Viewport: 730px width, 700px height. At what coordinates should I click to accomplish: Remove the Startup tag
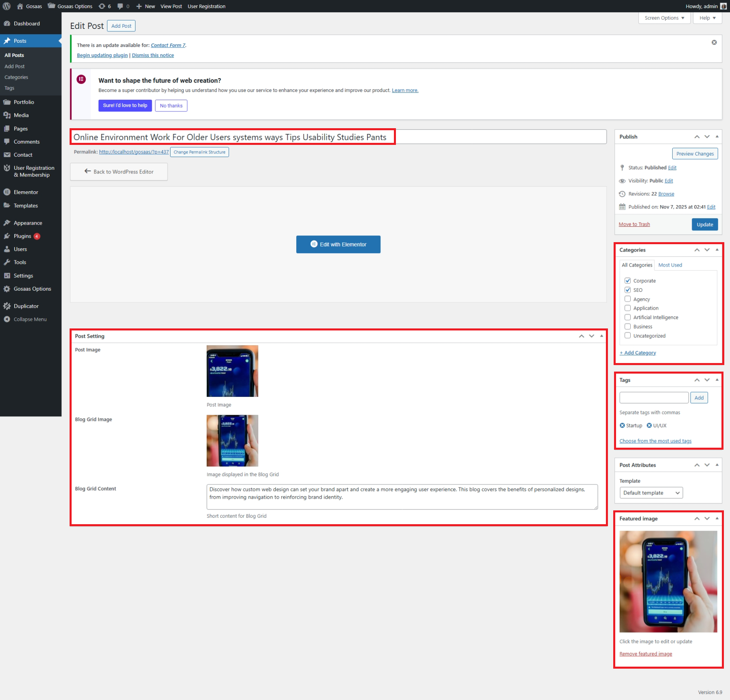pyautogui.click(x=622, y=425)
